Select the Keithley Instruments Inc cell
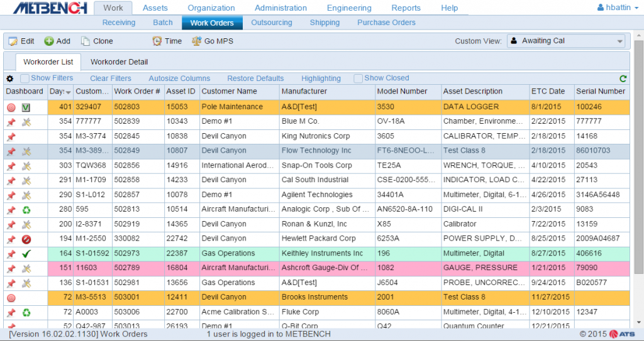This screenshot has height=341, width=644. click(x=327, y=253)
